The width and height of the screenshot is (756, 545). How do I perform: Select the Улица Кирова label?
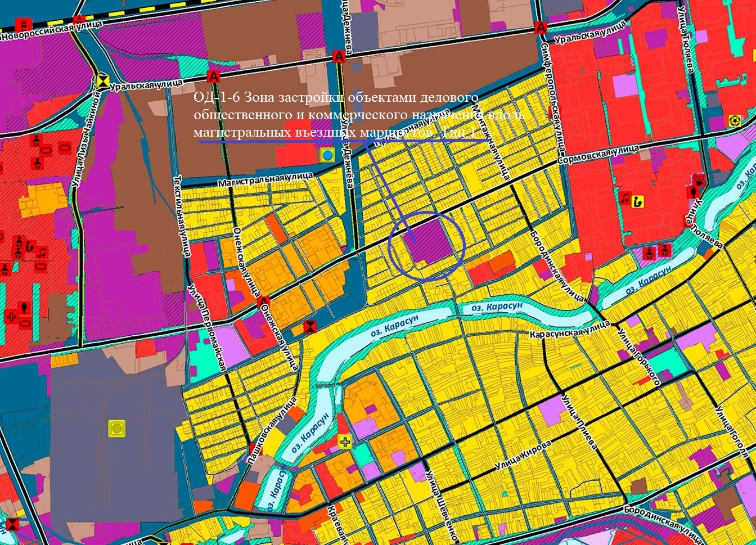point(522,456)
